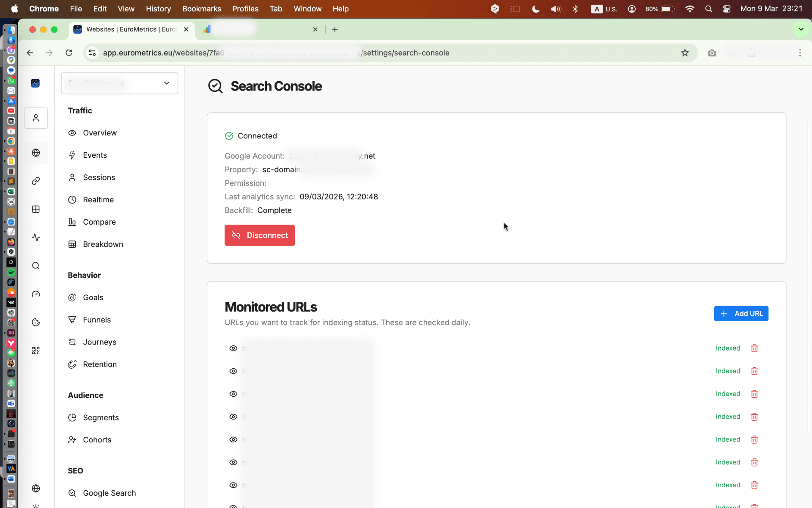Open Chrome three-dot menu

point(800,52)
